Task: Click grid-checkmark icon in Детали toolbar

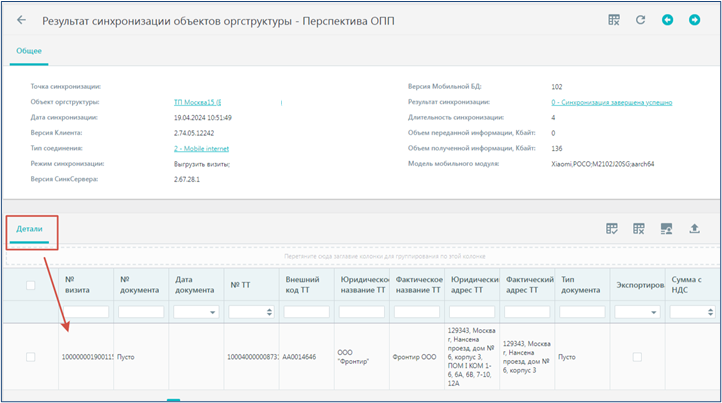Action: 612,228
